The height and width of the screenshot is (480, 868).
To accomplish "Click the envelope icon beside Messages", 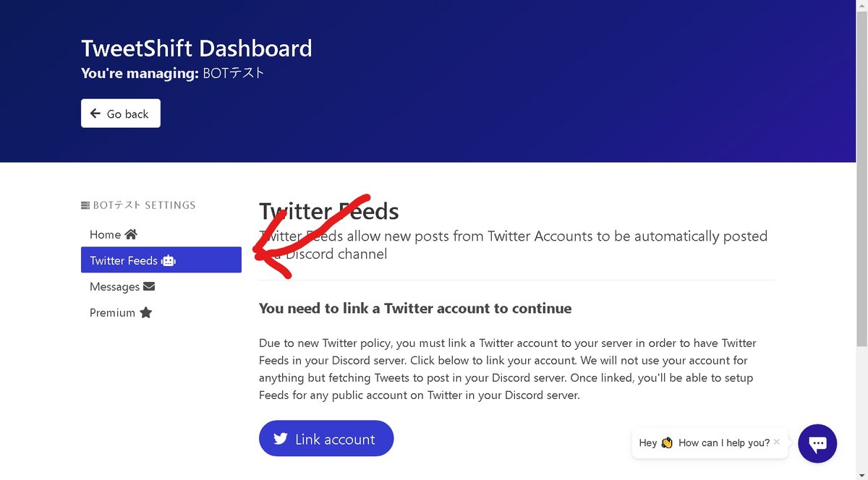I will (149, 286).
